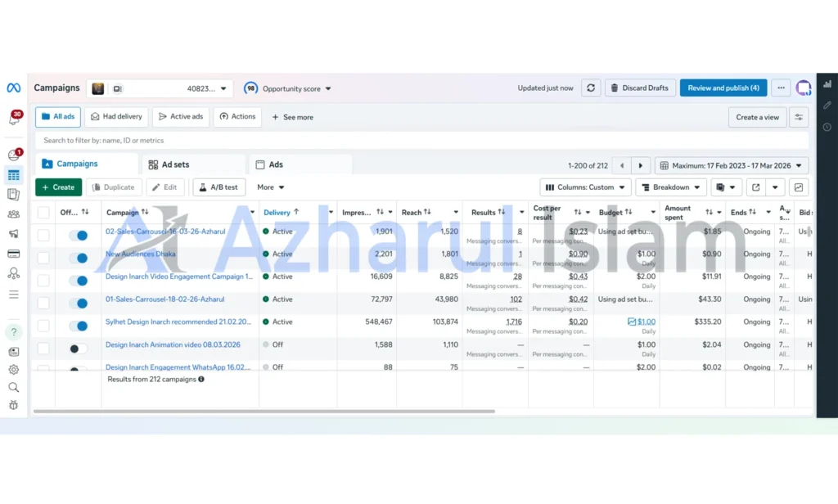Open the clock history icon in right panel
Screen dimensions: 838x504
(x=827, y=127)
